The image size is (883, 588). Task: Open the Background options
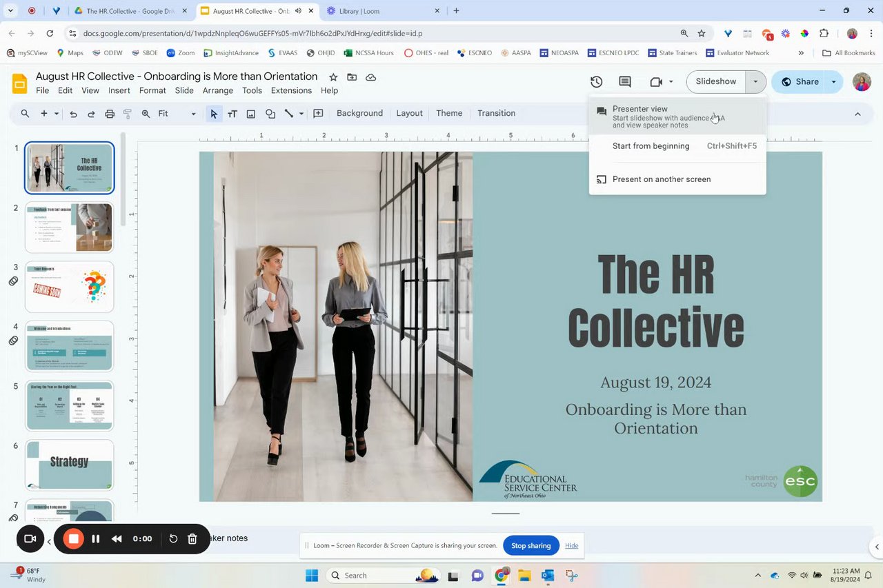pos(359,113)
